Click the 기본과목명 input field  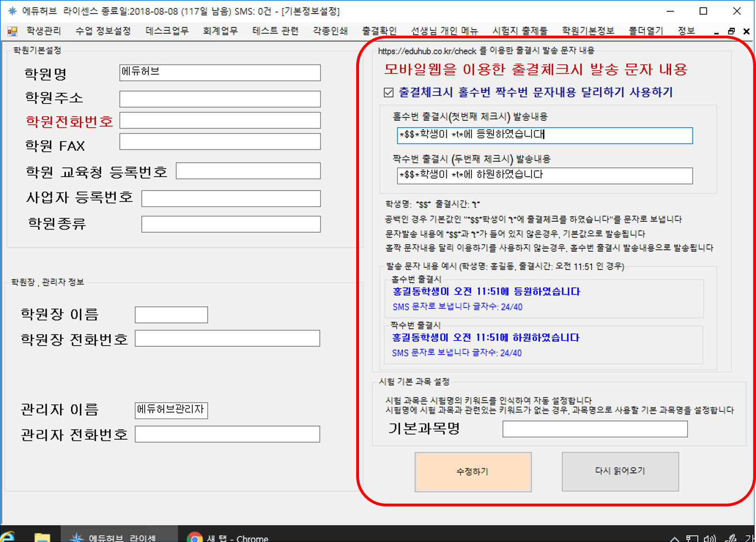(x=595, y=429)
